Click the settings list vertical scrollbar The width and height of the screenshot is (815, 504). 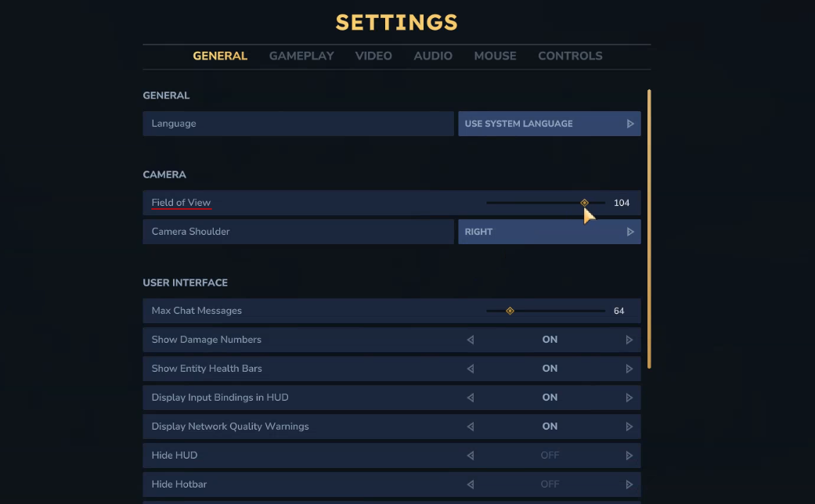click(649, 227)
